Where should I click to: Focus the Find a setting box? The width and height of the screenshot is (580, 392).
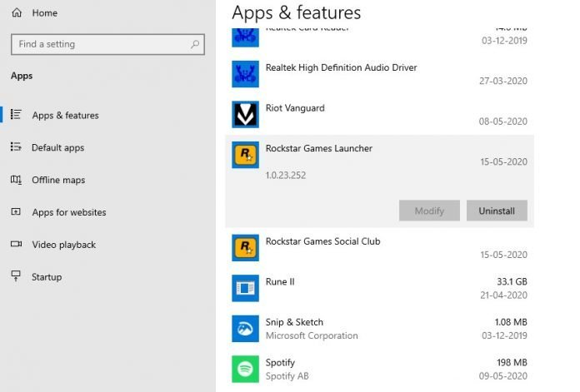click(107, 44)
